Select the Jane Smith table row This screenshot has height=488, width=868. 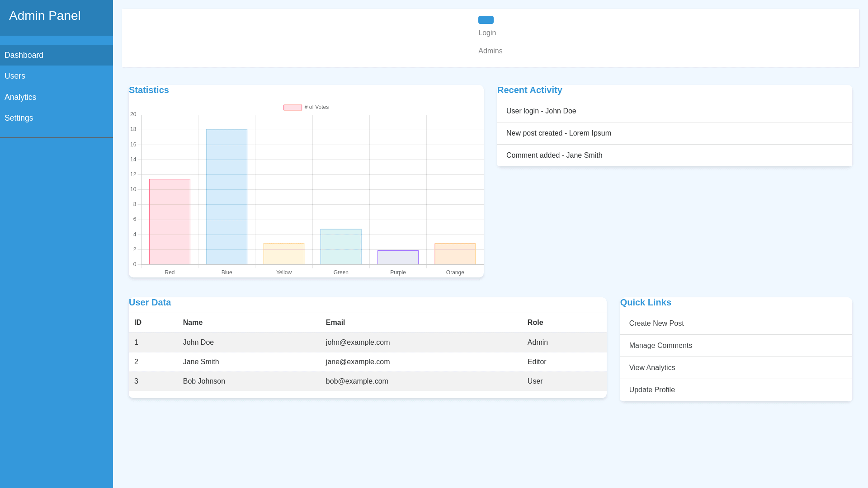367,362
